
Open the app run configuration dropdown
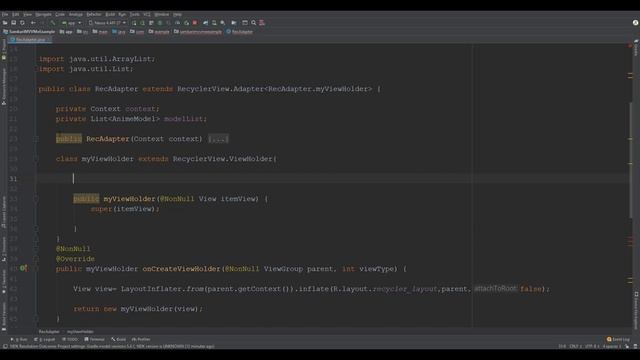[71, 23]
